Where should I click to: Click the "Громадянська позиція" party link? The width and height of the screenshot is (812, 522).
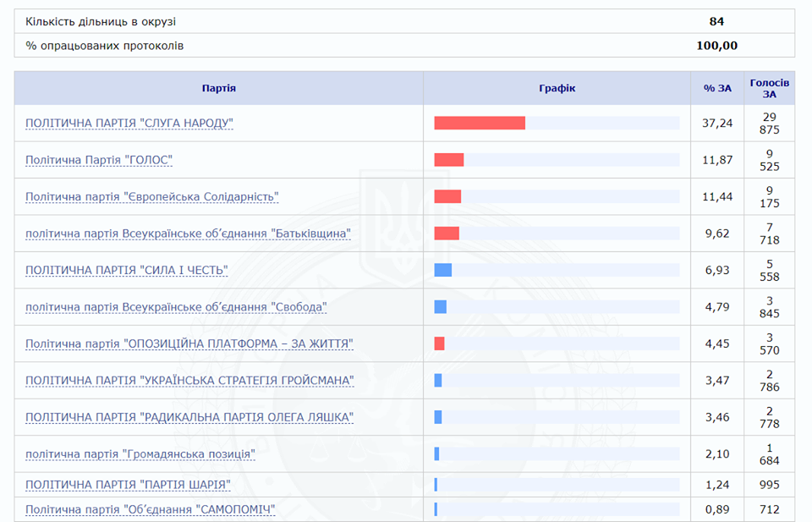[x=140, y=454]
